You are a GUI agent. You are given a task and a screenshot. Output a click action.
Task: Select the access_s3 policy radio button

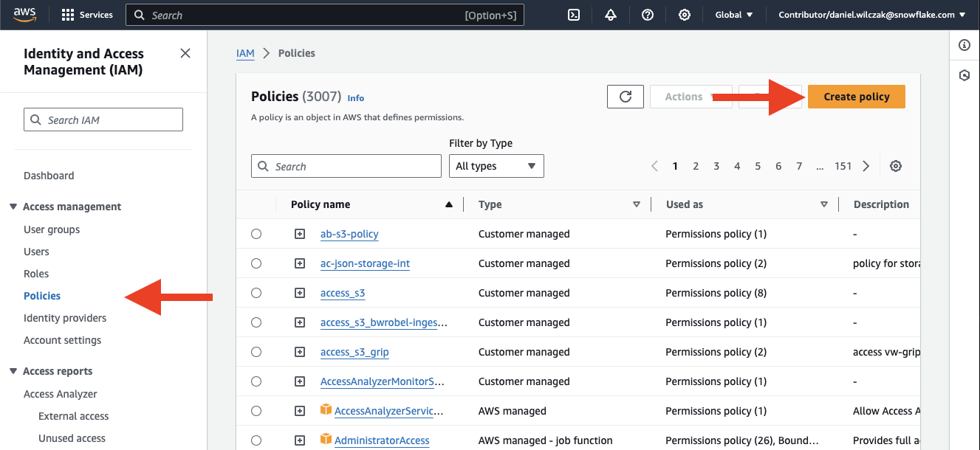[x=256, y=293]
